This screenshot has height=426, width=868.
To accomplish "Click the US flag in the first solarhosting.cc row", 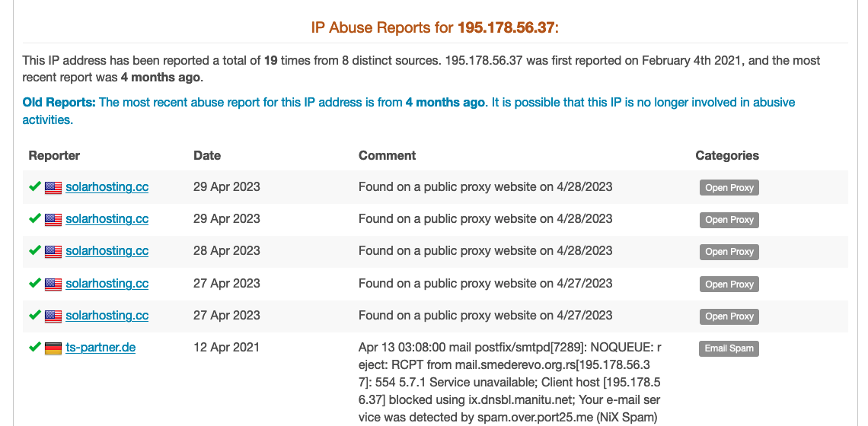I will [x=53, y=188].
